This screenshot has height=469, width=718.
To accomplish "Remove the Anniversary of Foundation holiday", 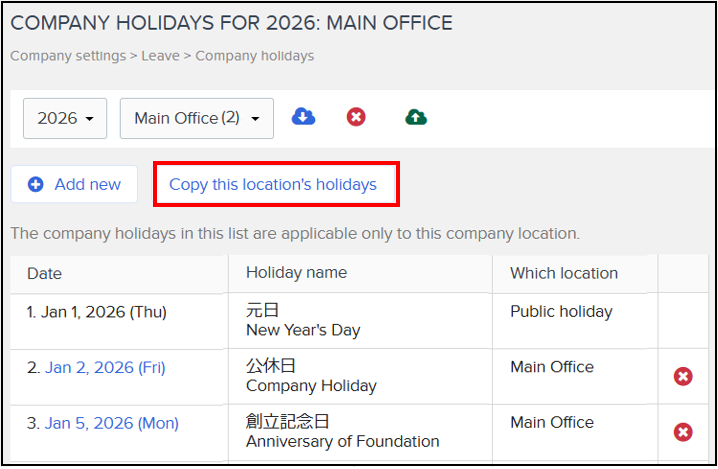I will [x=683, y=432].
